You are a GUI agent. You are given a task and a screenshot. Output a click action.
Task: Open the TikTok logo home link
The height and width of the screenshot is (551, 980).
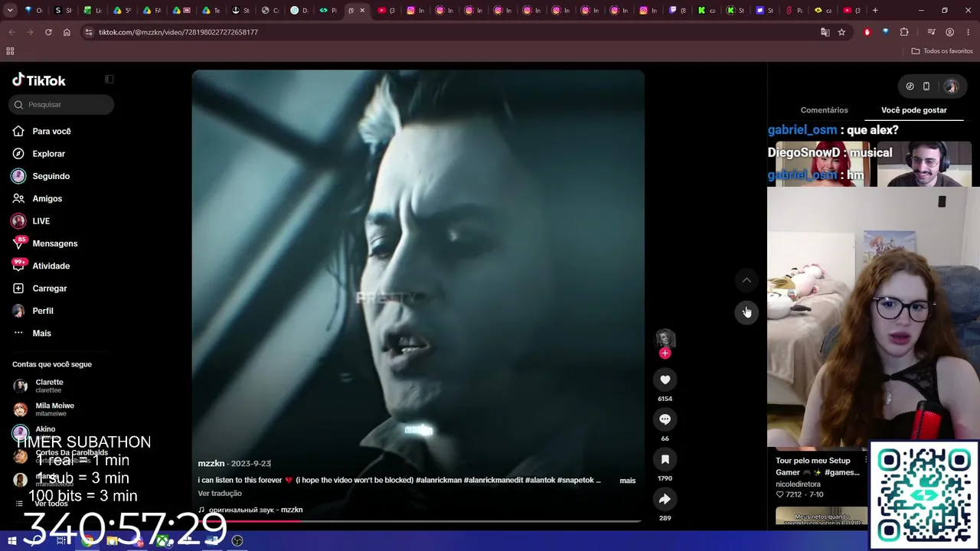[39, 80]
